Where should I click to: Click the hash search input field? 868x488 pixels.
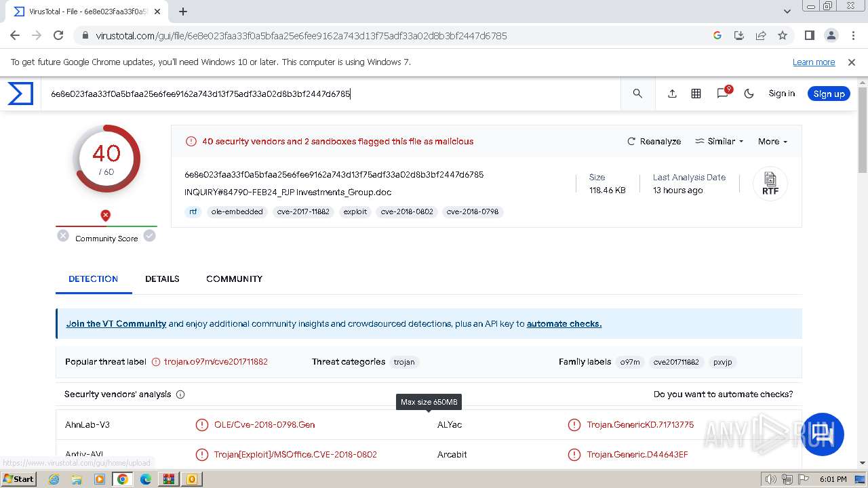pyautogui.click(x=332, y=94)
